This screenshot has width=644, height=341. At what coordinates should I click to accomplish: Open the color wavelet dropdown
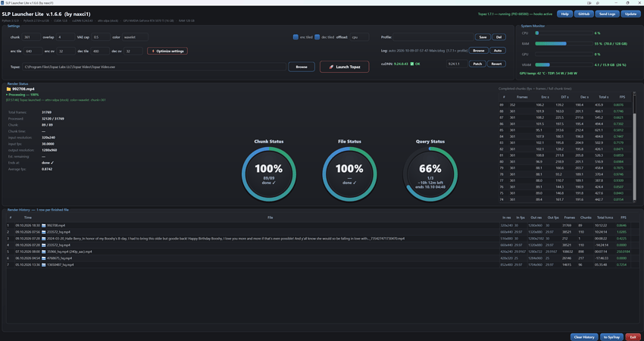[135, 37]
